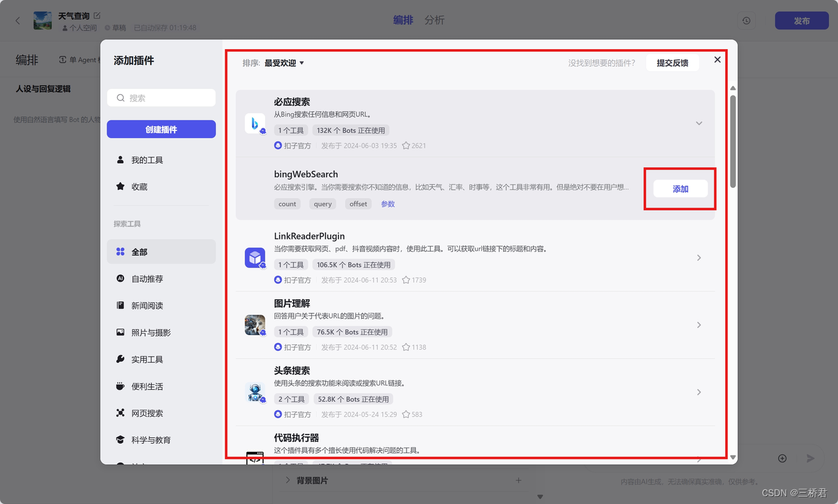The height and width of the screenshot is (504, 838).
Task: Select the 新闻阅读 category
Action: [161, 306]
